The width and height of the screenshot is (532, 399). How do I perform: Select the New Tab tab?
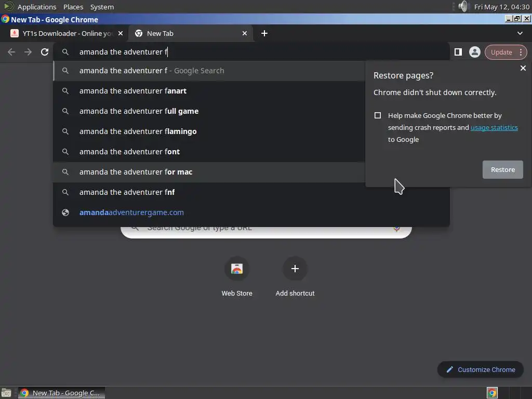(190, 33)
